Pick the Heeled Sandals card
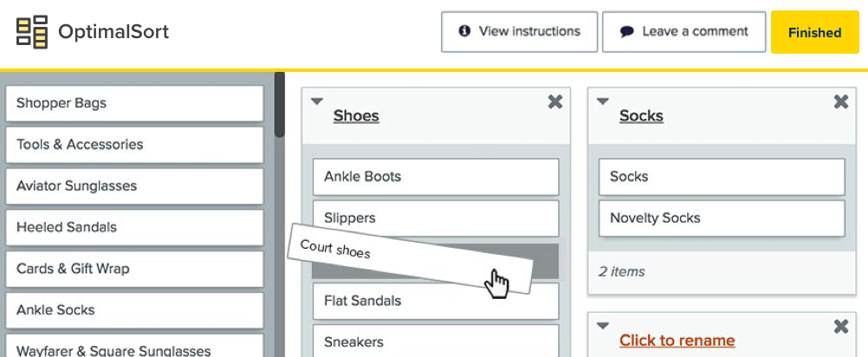This screenshot has height=357, width=868. coord(134,228)
